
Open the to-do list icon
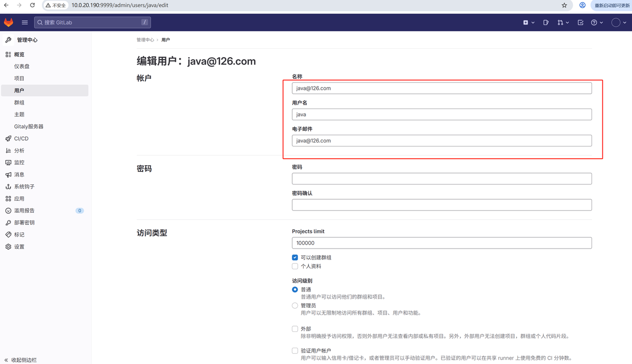pyautogui.click(x=580, y=22)
